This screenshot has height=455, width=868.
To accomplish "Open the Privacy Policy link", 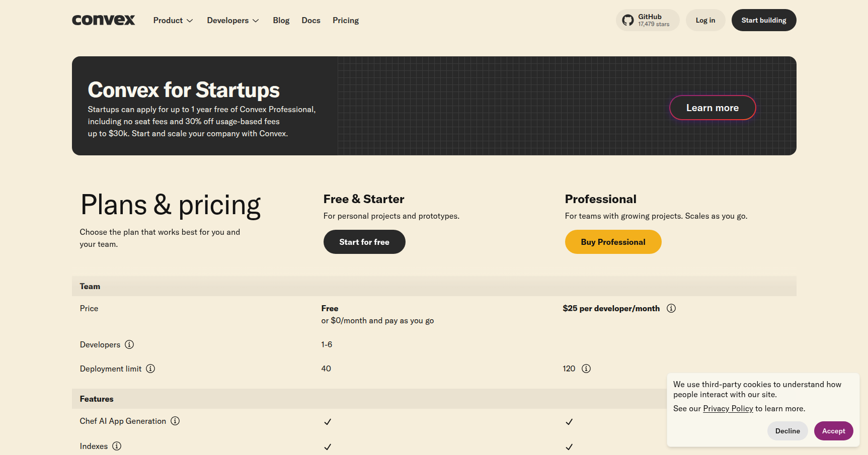I will coord(728,408).
